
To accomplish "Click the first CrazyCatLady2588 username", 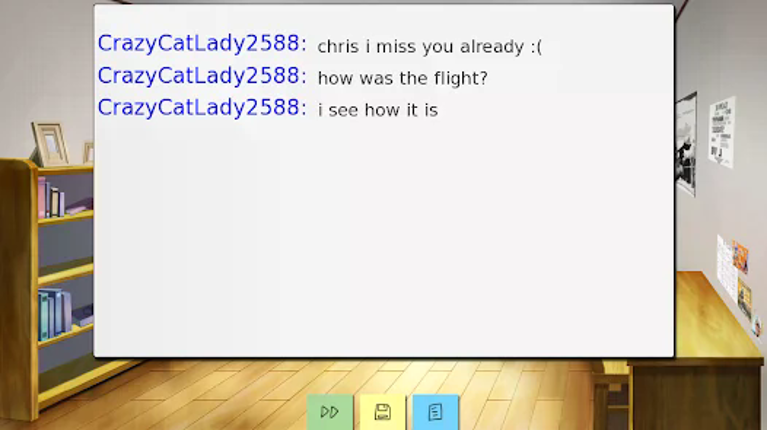I will (202, 44).
